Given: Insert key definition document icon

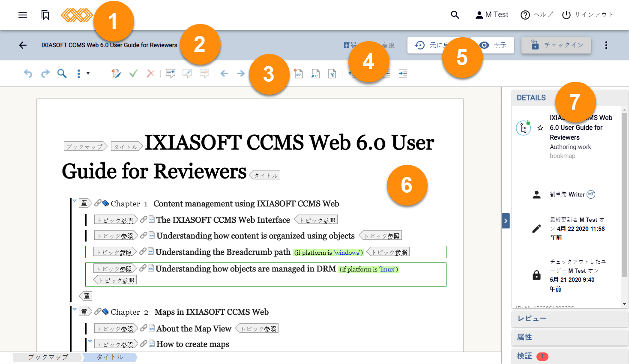Looking at the screenshot, I should (332, 74).
